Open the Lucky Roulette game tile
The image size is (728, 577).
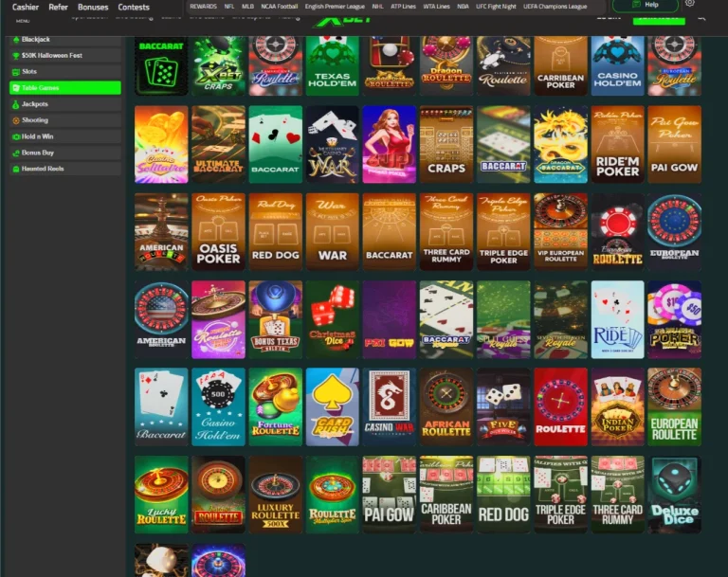point(161,495)
